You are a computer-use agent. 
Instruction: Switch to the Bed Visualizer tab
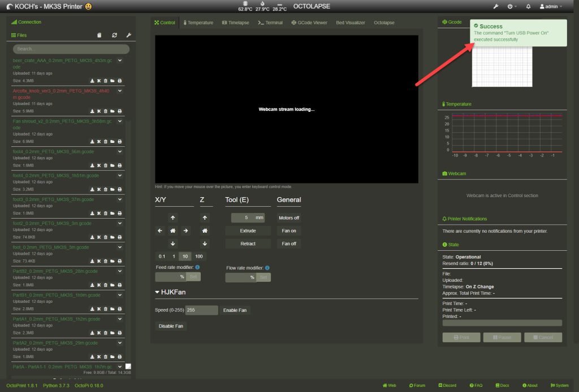coord(351,23)
